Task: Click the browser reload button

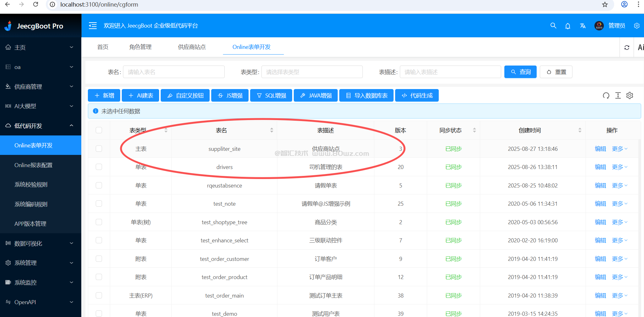Action: (35, 4)
